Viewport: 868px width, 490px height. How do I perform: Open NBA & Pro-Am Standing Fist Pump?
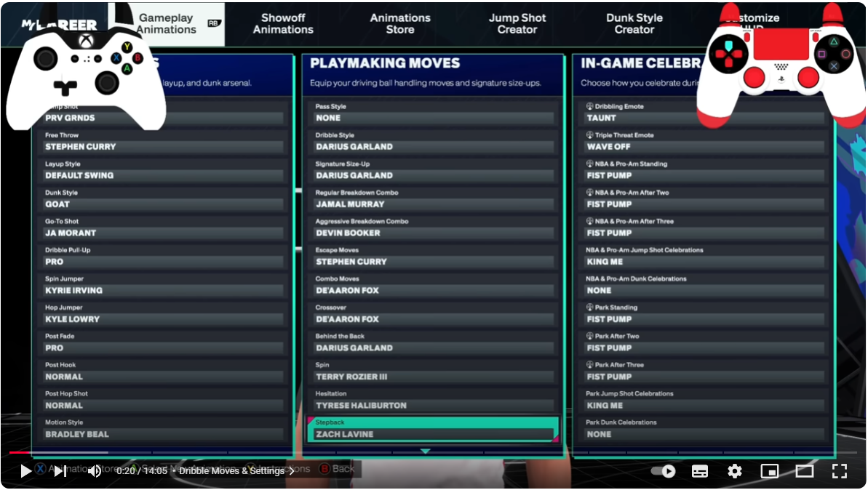coord(704,170)
